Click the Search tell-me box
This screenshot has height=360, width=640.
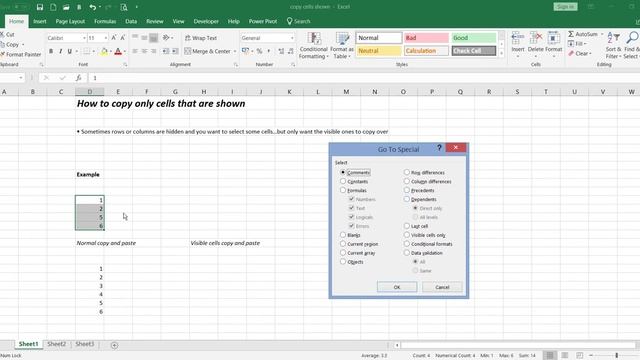299,21
